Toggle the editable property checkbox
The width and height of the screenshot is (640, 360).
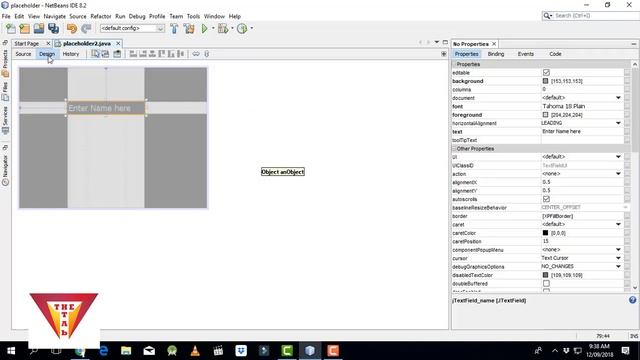point(546,73)
